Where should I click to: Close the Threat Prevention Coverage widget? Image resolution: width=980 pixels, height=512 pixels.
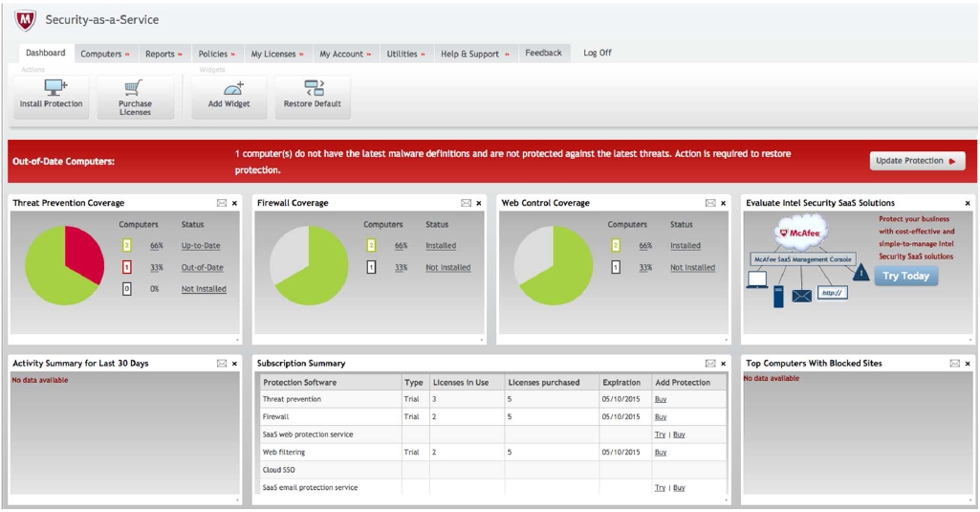pyautogui.click(x=235, y=203)
